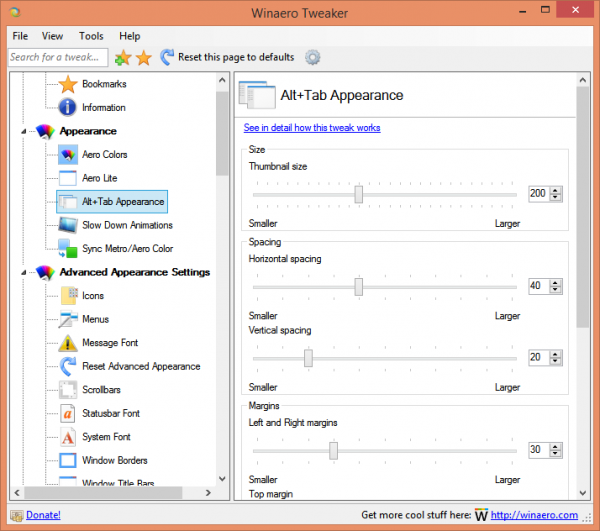
Task: Collapse the Advanced Appearance Settings node
Action: [x=24, y=272]
